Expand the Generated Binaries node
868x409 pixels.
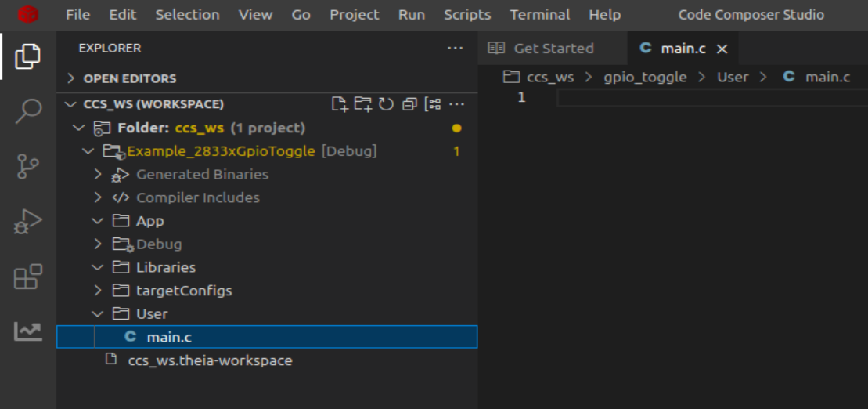tap(98, 175)
